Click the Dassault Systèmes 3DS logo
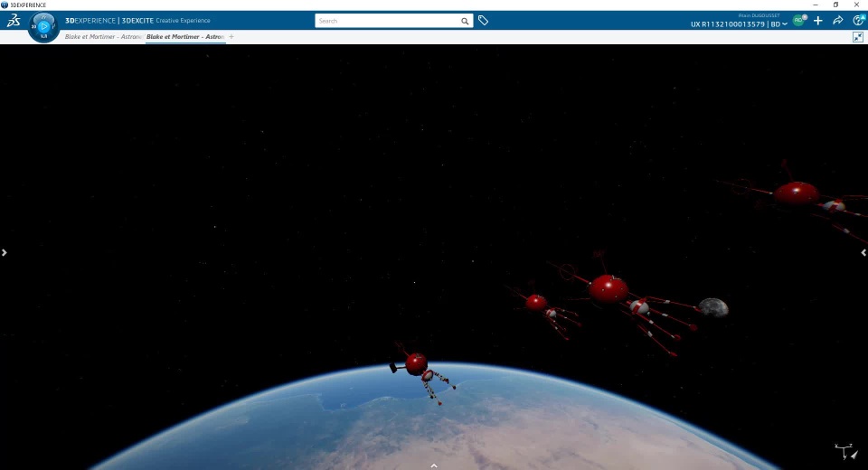The height and width of the screenshot is (470, 868). tap(14, 21)
